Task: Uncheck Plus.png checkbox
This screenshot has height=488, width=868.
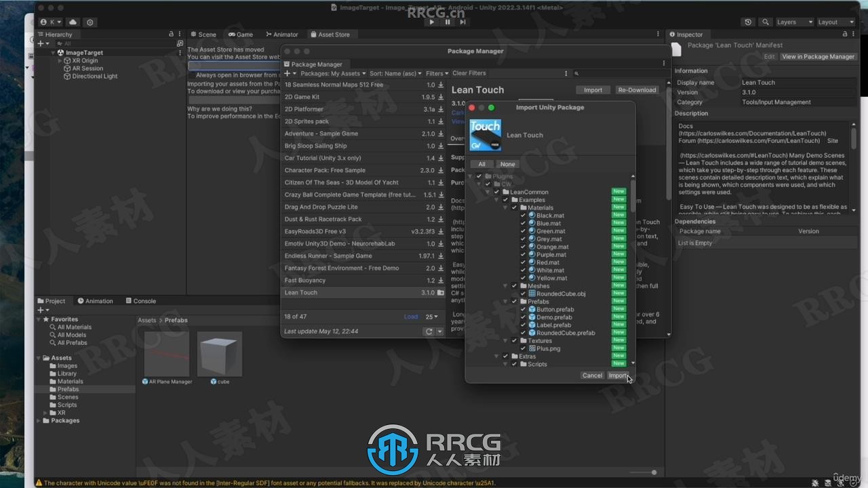Action: pos(523,348)
